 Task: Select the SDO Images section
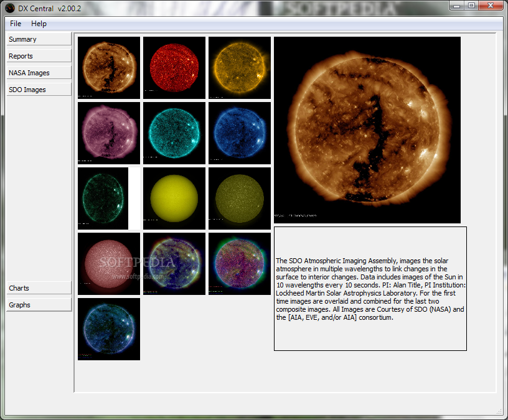(39, 90)
